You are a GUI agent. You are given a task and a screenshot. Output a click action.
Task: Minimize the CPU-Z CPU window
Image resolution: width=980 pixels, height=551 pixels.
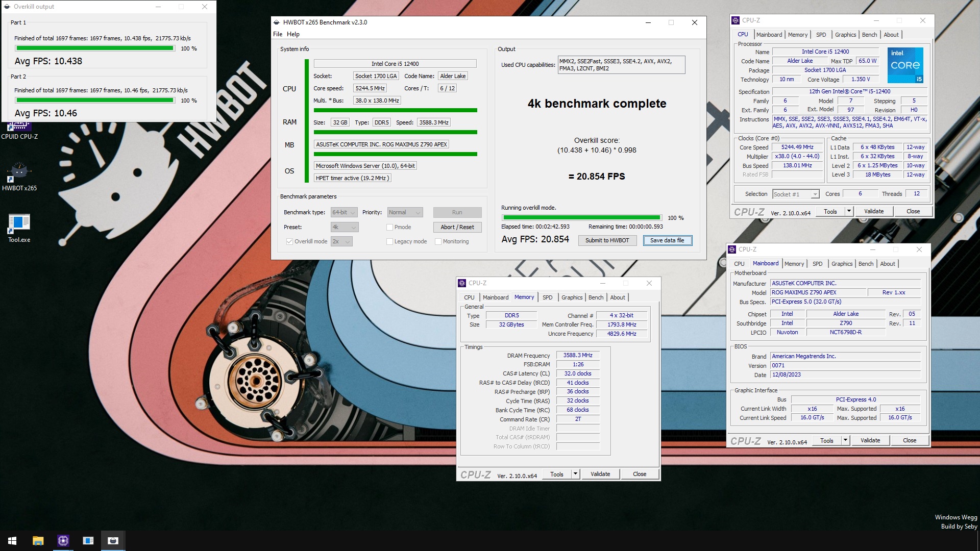click(x=876, y=20)
